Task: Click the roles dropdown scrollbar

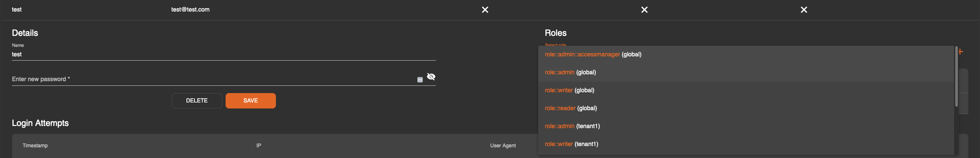Action: tap(957, 77)
